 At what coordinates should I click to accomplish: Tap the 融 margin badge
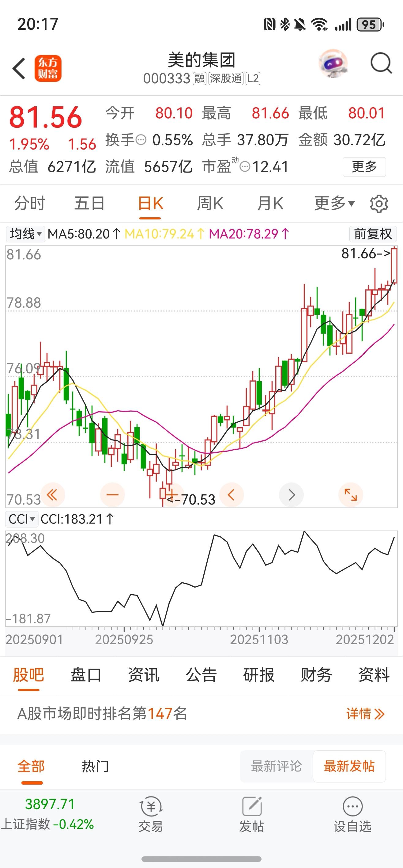199,78
